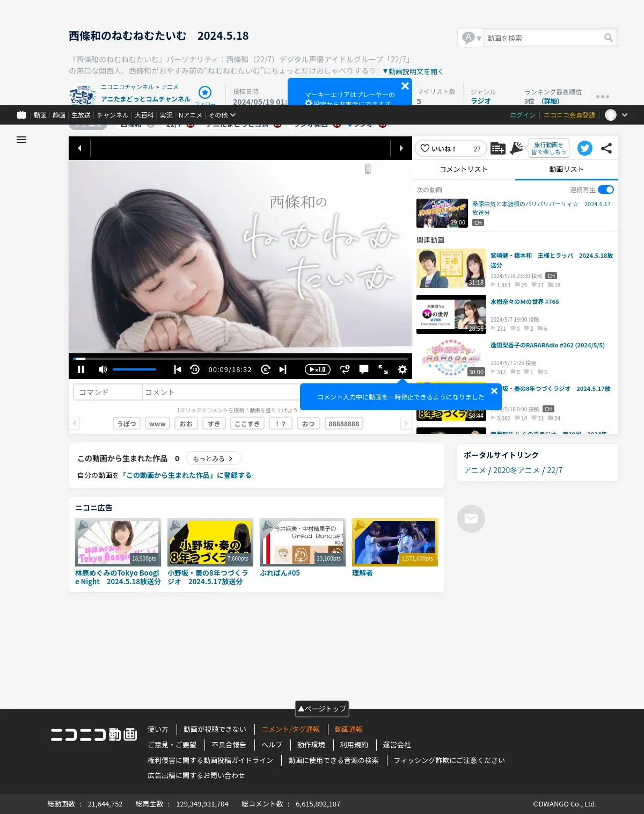Open the ラジオ genre link

pos(481,101)
